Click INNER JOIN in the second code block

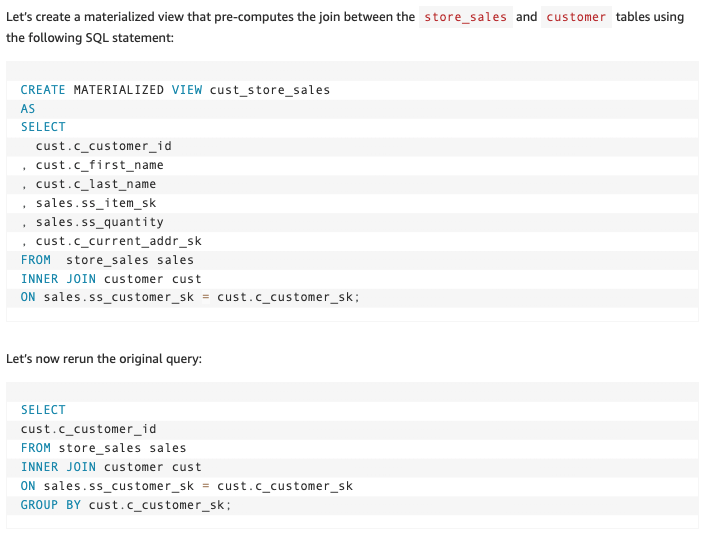tap(58, 467)
